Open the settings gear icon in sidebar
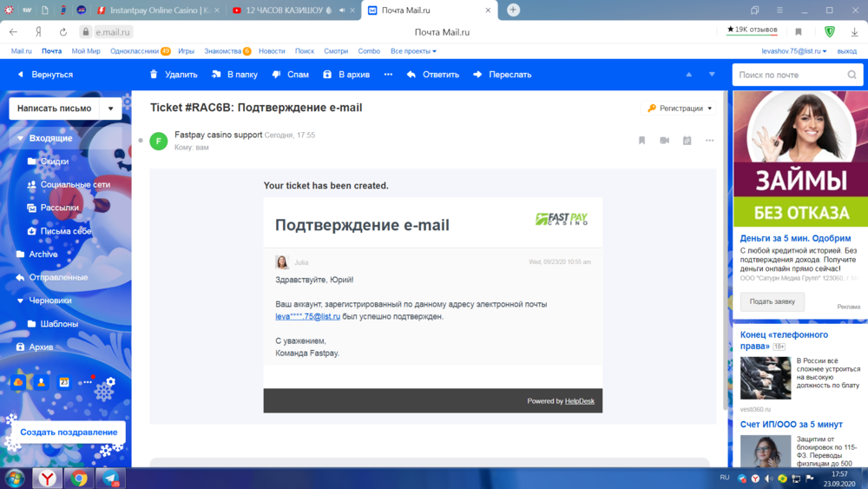 coord(111,381)
